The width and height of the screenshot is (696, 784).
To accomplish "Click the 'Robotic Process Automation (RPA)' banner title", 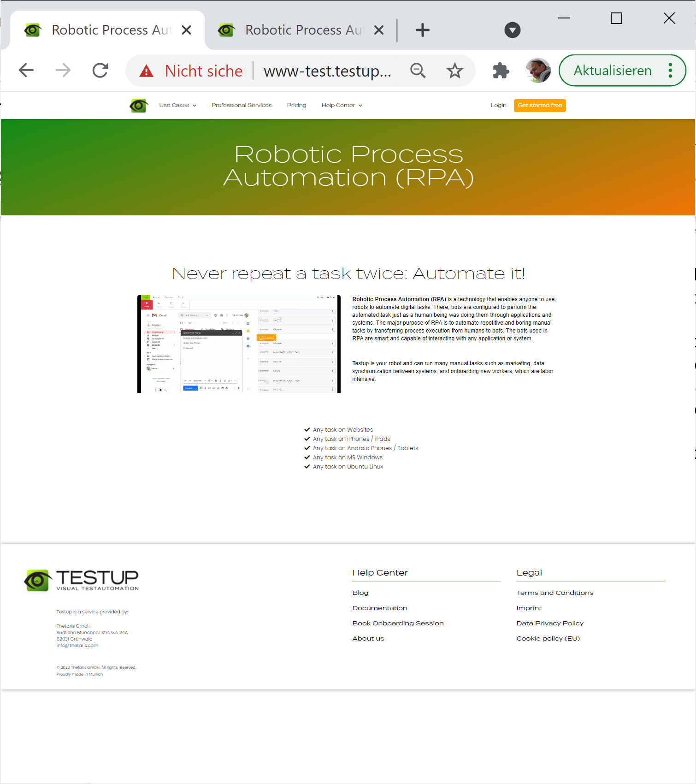I will tap(348, 166).
